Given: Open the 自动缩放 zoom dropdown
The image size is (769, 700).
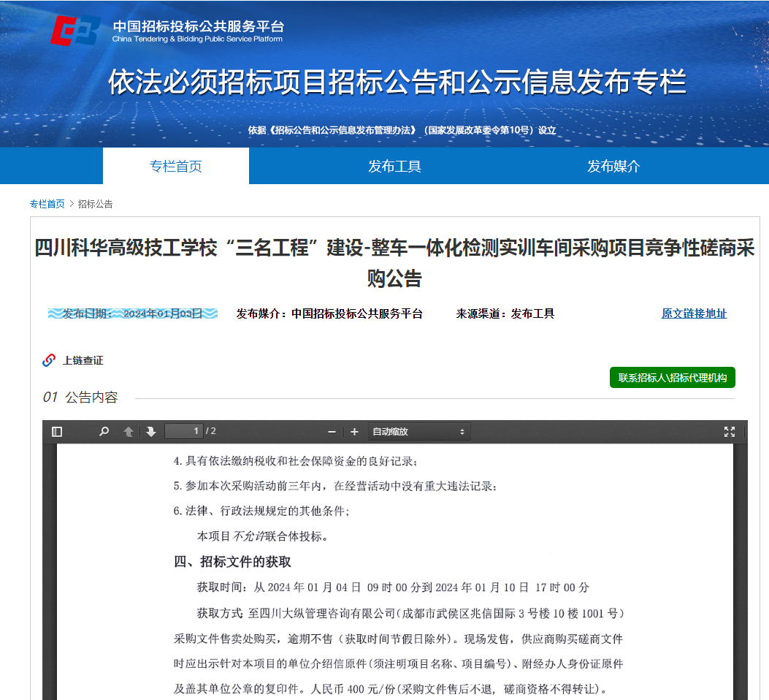Looking at the screenshot, I should [x=419, y=432].
